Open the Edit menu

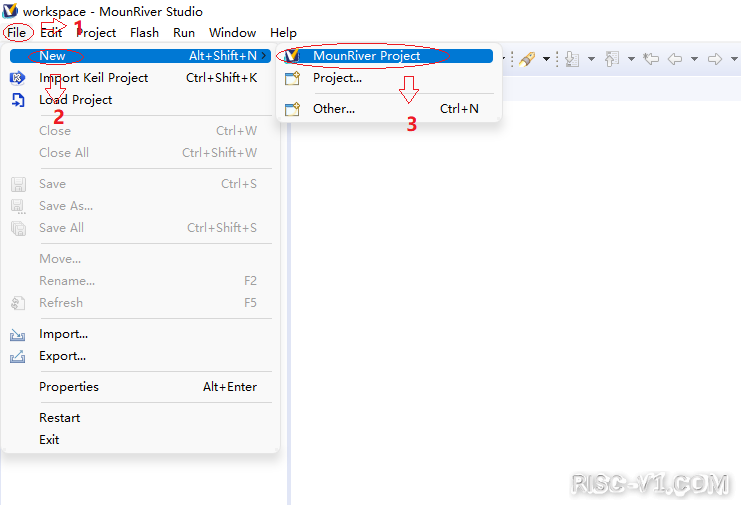pyautogui.click(x=51, y=33)
